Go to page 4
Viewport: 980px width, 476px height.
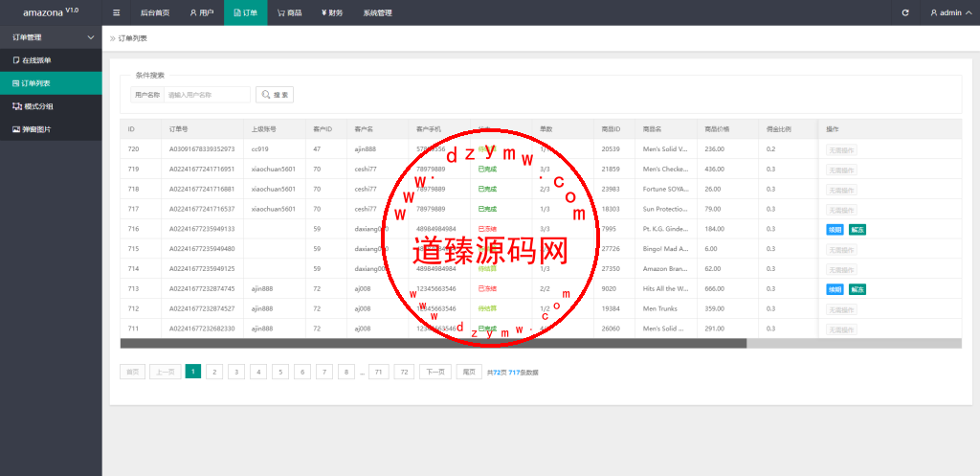point(258,372)
